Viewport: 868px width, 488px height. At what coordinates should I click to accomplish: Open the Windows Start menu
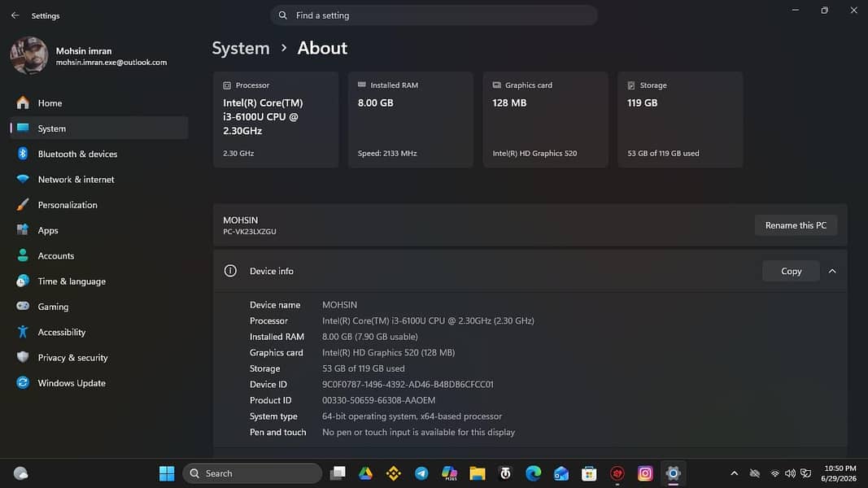coord(167,473)
